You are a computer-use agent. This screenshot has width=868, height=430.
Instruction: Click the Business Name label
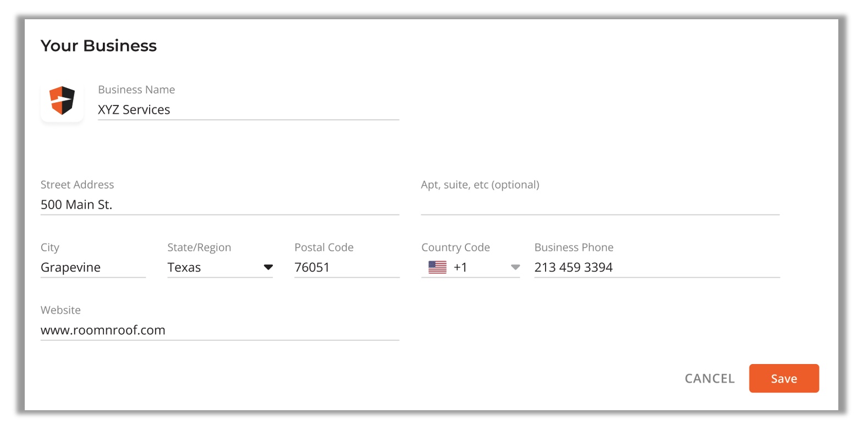tap(136, 90)
